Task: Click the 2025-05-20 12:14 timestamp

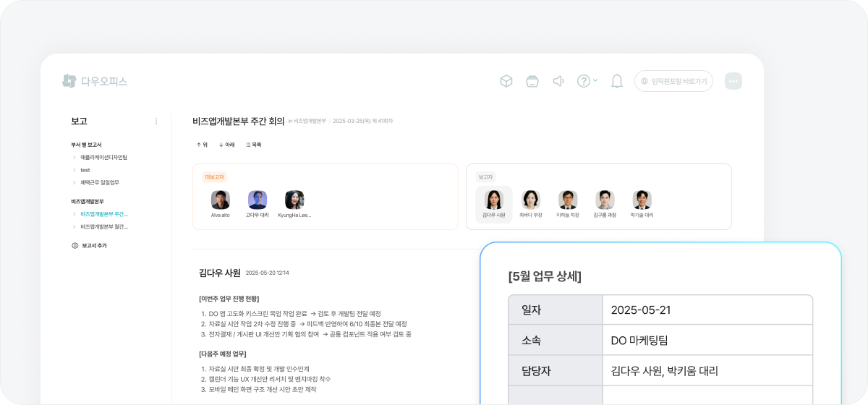Action: point(267,273)
